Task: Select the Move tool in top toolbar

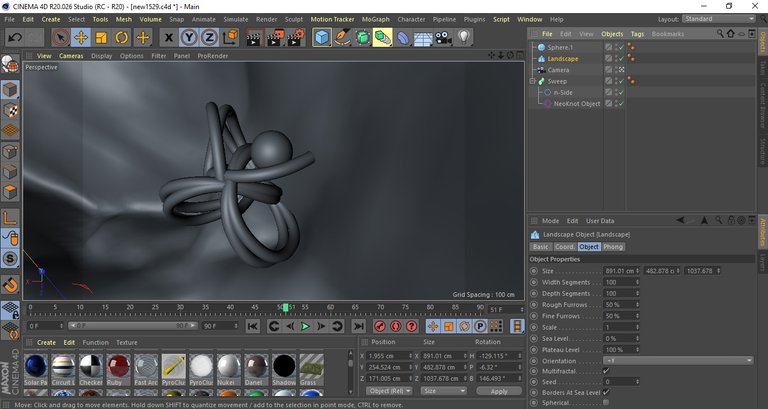Action: pos(81,37)
